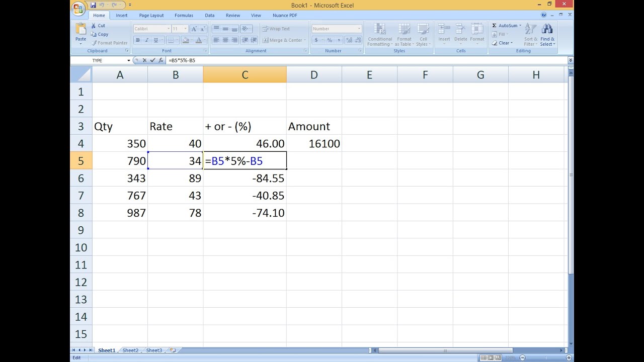Click the Excel Help question mark icon
This screenshot has width=644, height=362.
(x=544, y=15)
